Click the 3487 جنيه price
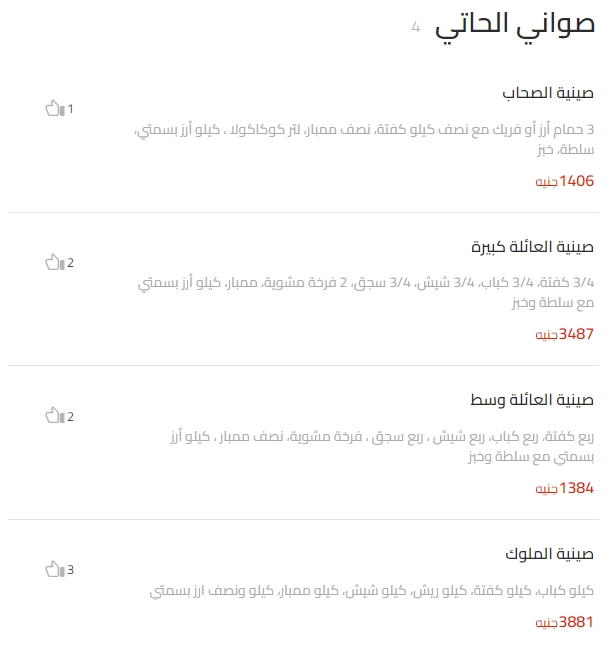 [x=565, y=334]
